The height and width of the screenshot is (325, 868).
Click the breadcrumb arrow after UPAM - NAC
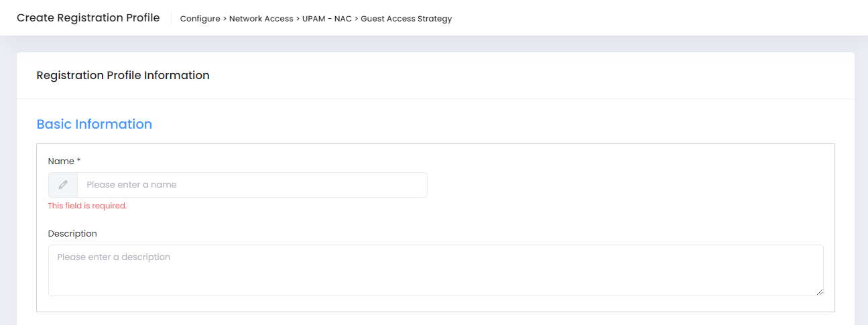356,19
